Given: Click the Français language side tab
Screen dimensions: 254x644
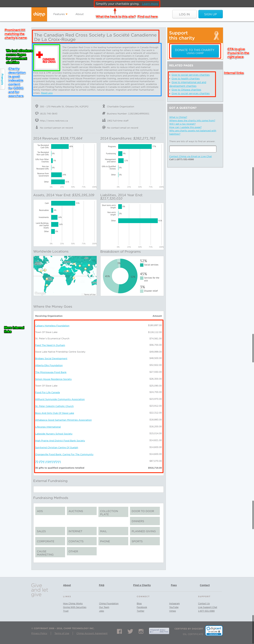Looking at the screenshot, I should click(2, 79).
